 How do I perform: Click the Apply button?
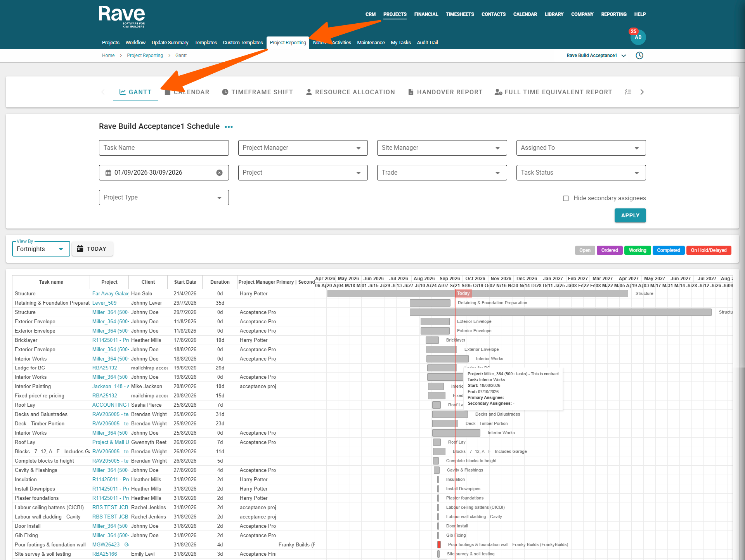[x=630, y=215]
